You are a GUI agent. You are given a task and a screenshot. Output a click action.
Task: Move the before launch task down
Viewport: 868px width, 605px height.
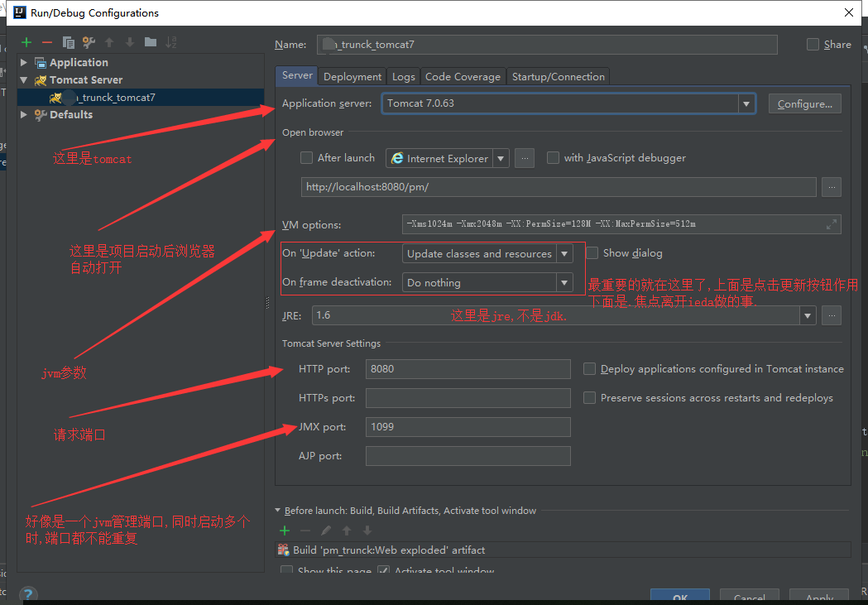click(x=367, y=531)
